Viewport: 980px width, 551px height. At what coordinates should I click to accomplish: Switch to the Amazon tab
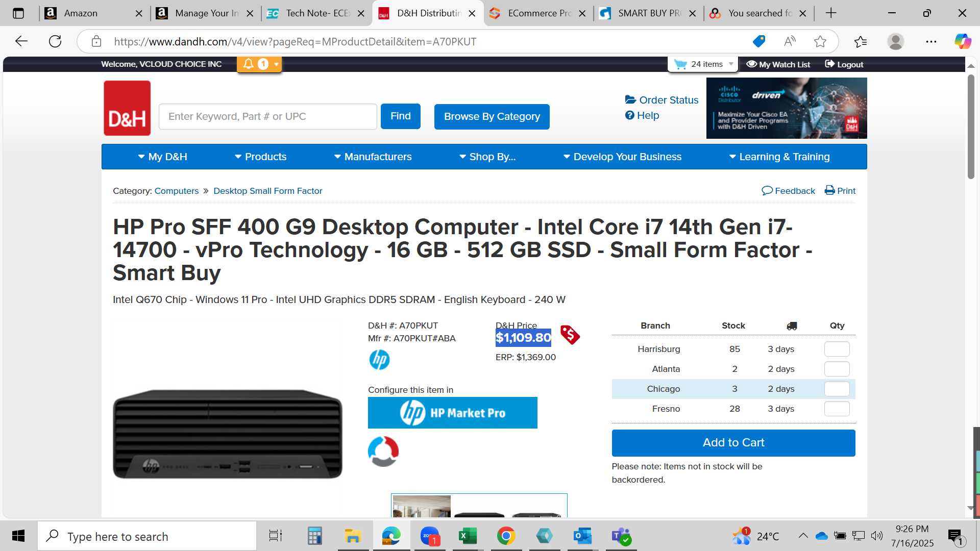(94, 13)
